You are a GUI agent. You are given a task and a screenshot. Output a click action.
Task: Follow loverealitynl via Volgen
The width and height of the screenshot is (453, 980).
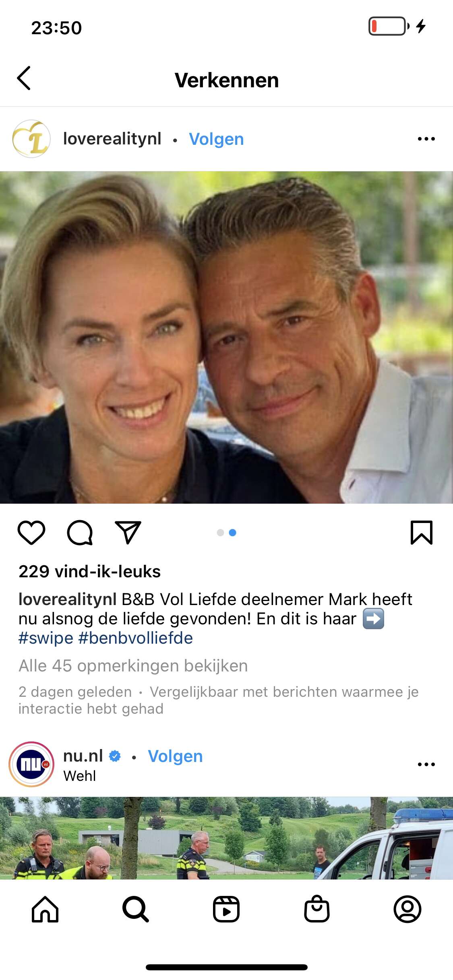(x=216, y=139)
